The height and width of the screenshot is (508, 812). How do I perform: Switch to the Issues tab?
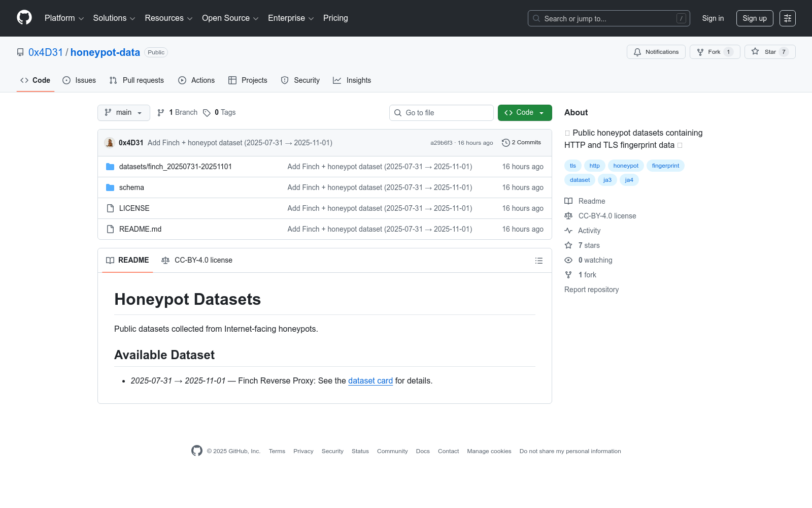(x=79, y=80)
